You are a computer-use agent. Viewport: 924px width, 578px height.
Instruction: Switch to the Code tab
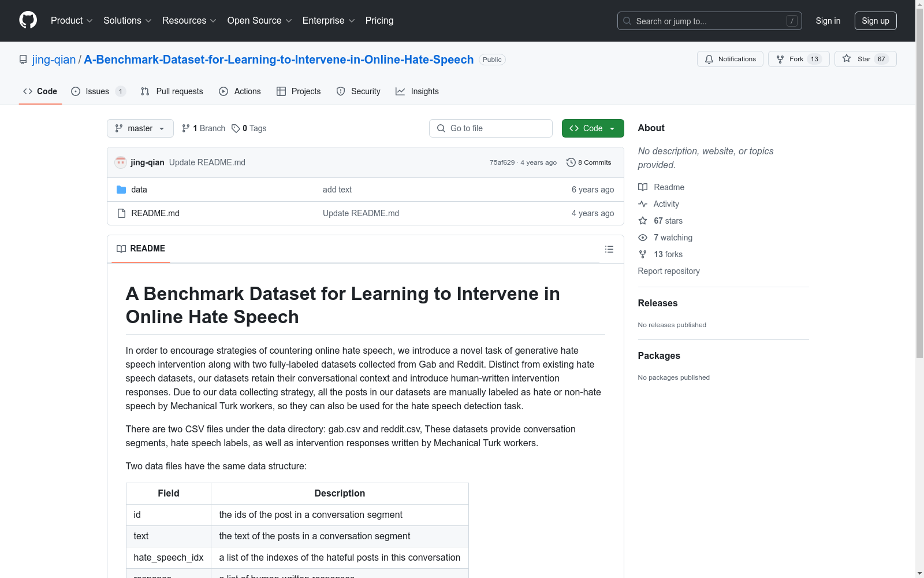tap(40, 91)
